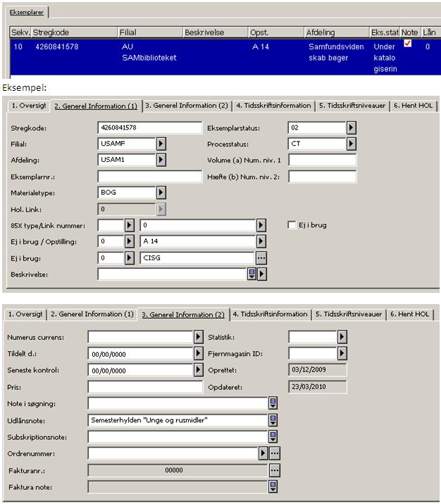This screenshot has width=441, height=504.
Task: Click the ellipsis button next to CISG field
Action: [261, 258]
